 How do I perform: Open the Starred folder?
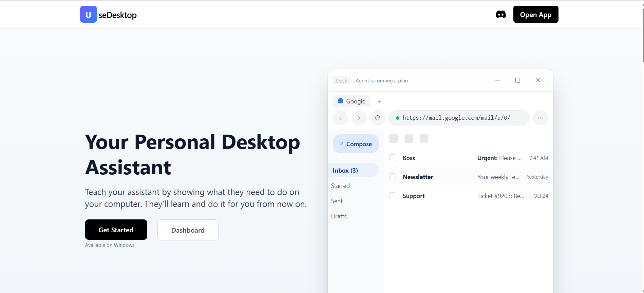[x=340, y=185]
